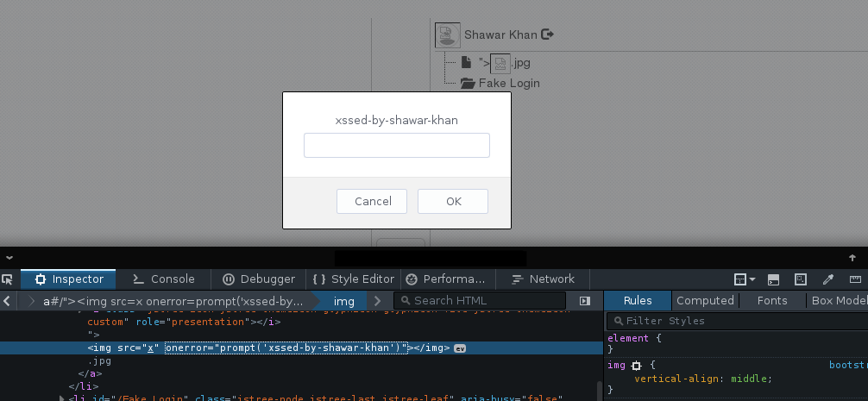Toggle the split console icon

pos(773,279)
